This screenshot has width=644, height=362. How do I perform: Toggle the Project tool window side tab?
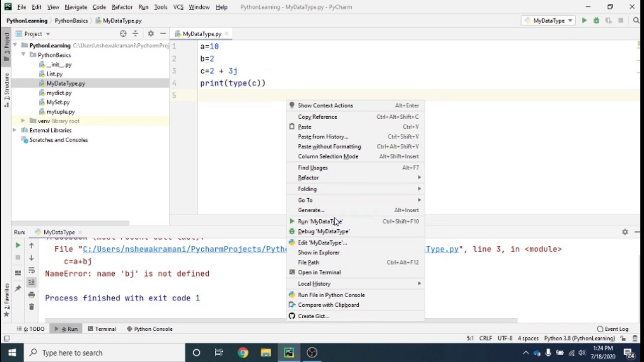pyautogui.click(x=6, y=46)
